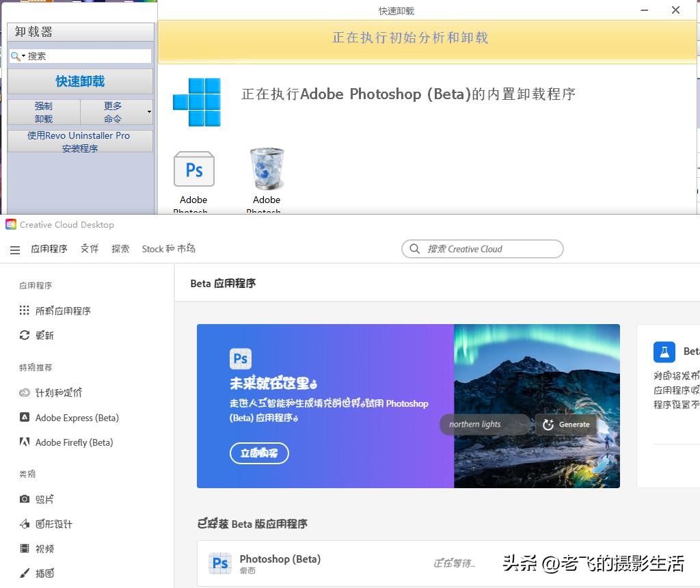Click 使用Revo Uninstaller Pro安装程序 button

coord(81,141)
